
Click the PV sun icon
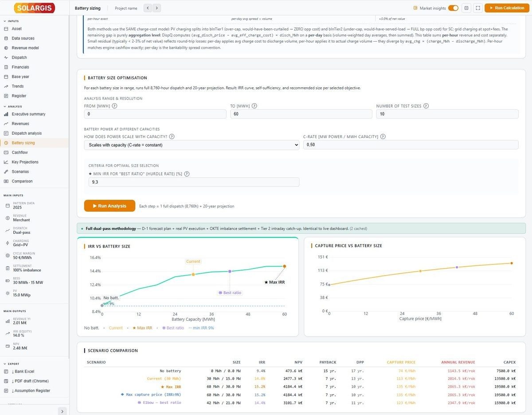tap(8, 293)
